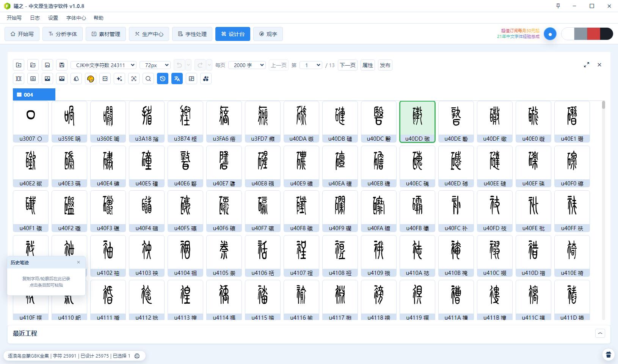Open the page number dropdown
618x364 pixels.
(311, 65)
